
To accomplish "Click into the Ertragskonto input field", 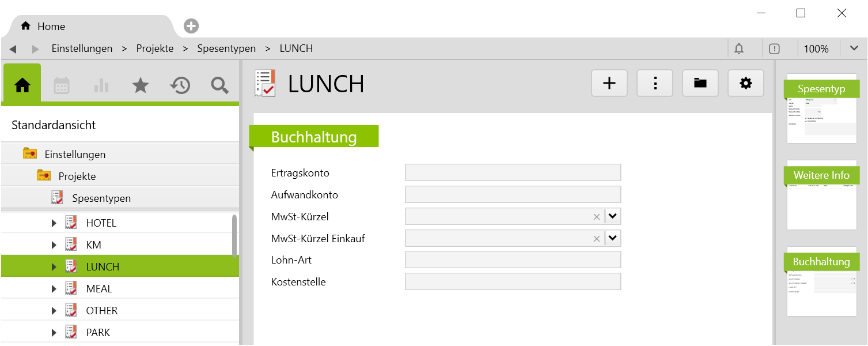I will pyautogui.click(x=513, y=173).
